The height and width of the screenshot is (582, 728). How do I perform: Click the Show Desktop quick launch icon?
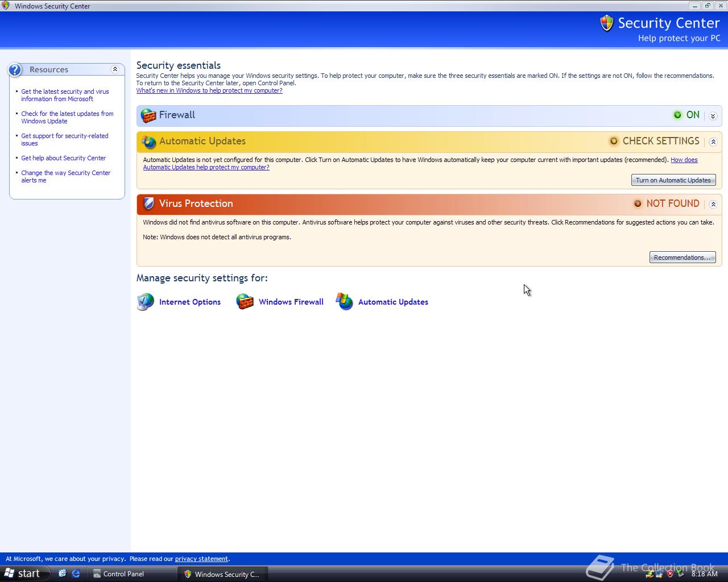[x=63, y=573]
